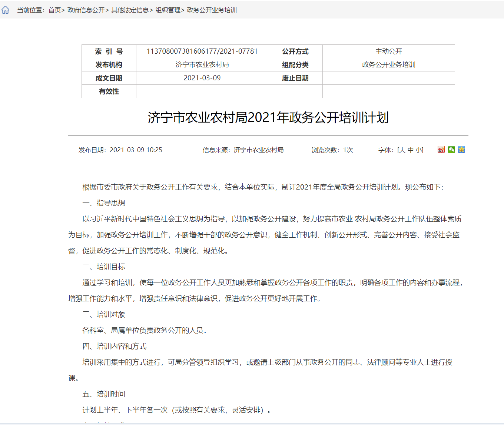504x425 pixels.
Task: Click the index number 113708007381606177/2021-07781
Action: [202, 51]
